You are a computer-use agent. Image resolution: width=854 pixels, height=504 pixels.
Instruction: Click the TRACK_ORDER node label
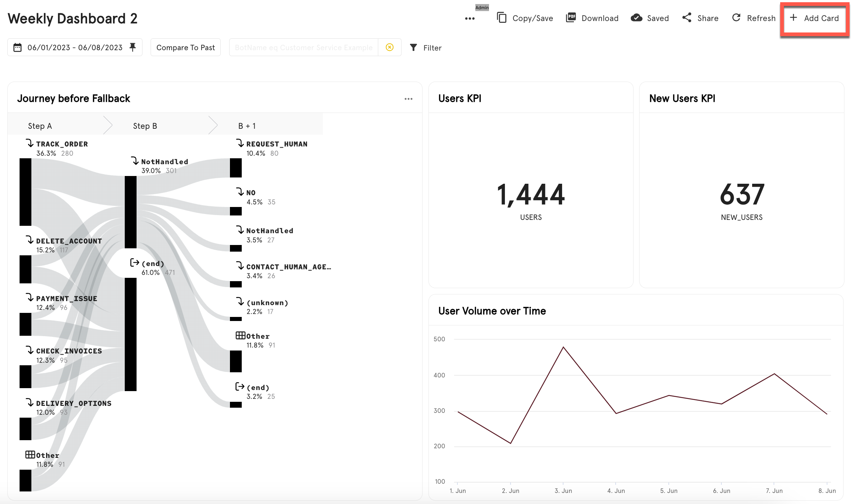pos(62,144)
